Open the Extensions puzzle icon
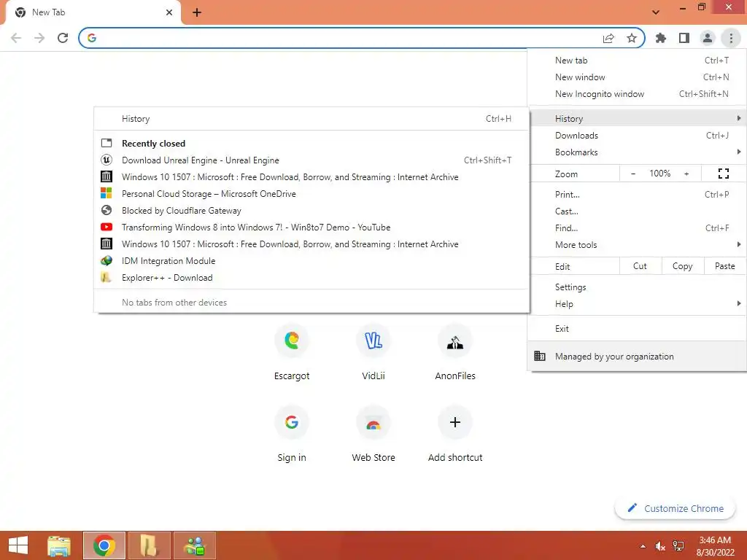The width and height of the screenshot is (747, 560). [x=661, y=38]
